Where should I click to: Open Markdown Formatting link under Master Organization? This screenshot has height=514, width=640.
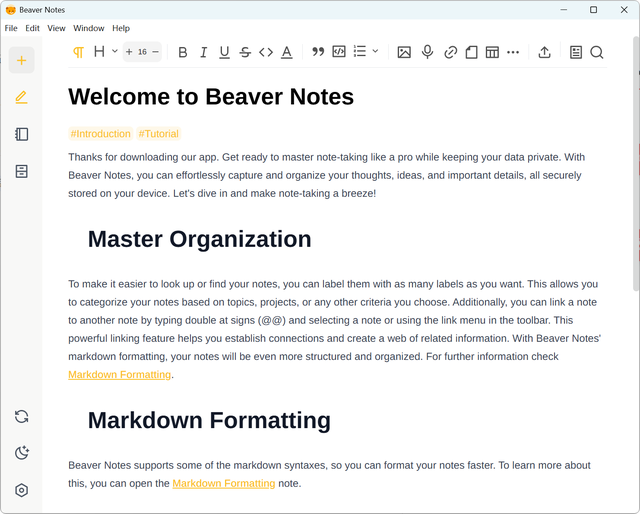tap(120, 374)
